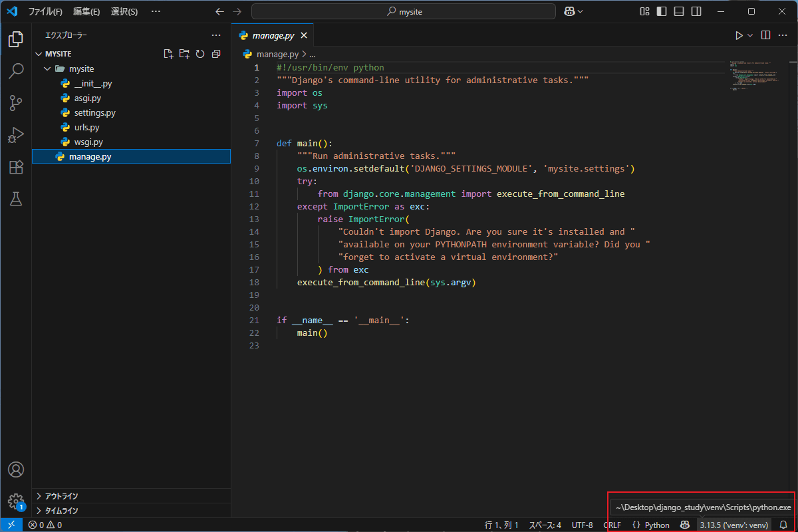Split the editor to the right
This screenshot has height=532, width=798.
tap(765, 35)
